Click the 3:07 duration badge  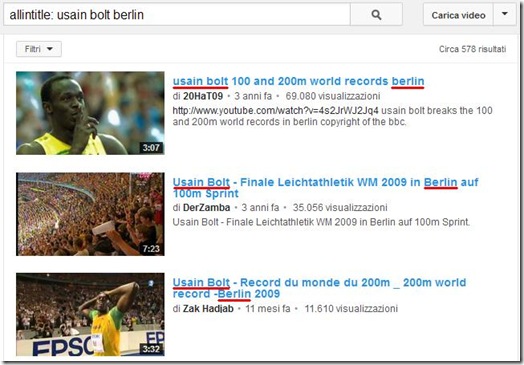(151, 147)
